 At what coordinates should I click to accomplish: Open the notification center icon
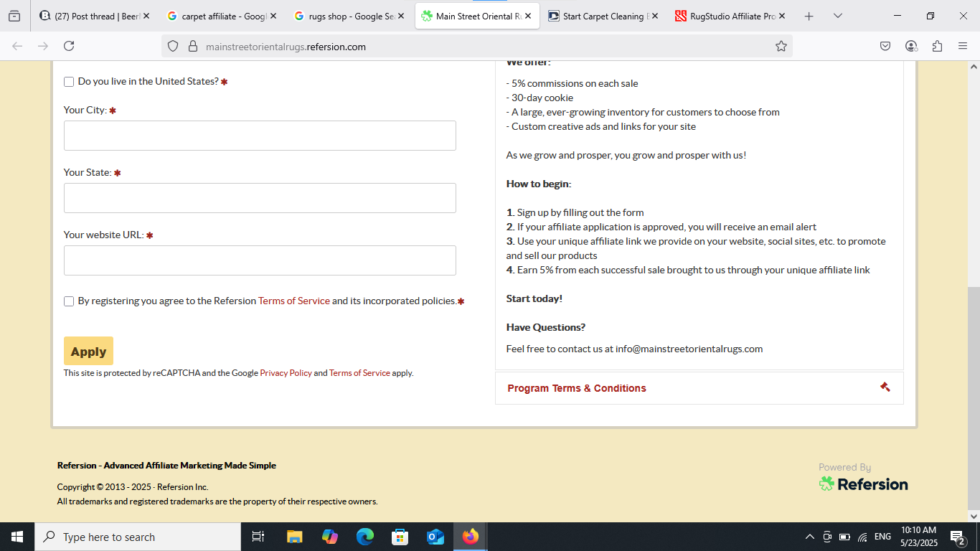click(957, 537)
